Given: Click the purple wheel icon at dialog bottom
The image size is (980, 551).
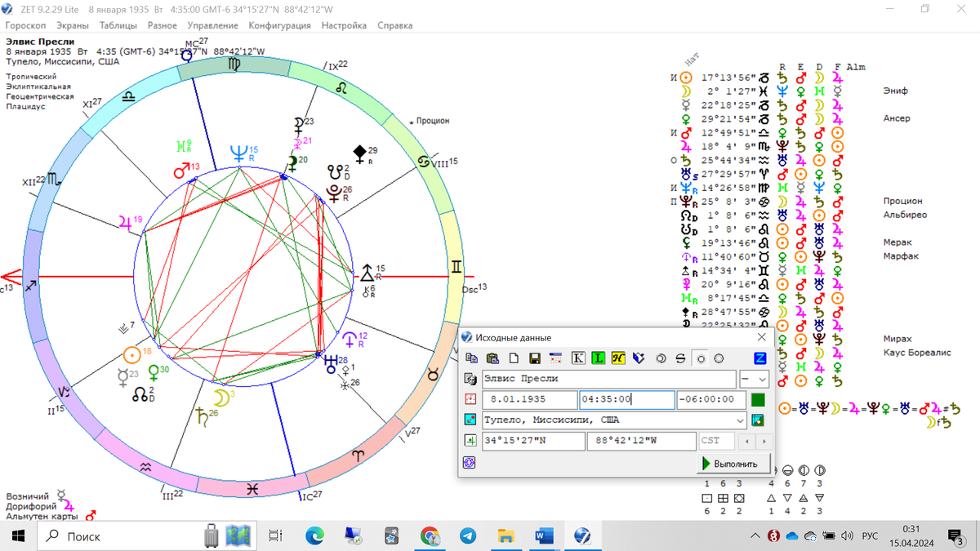Looking at the screenshot, I should coord(470,463).
